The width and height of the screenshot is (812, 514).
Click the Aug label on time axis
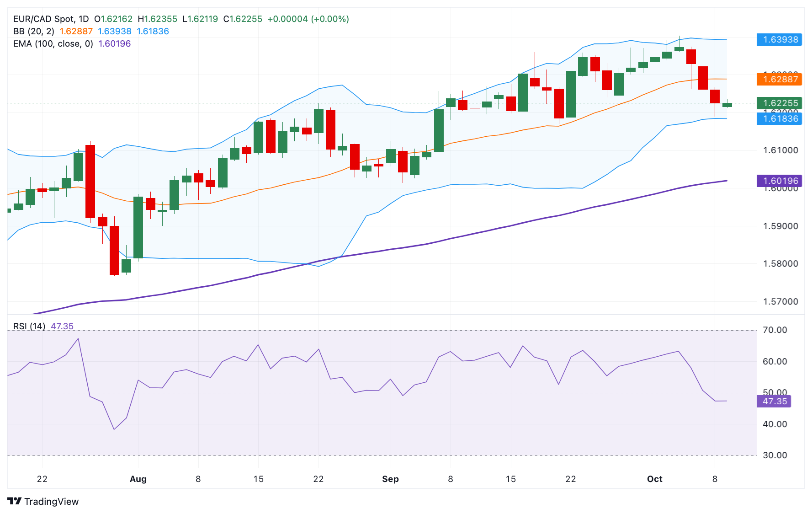[138, 479]
